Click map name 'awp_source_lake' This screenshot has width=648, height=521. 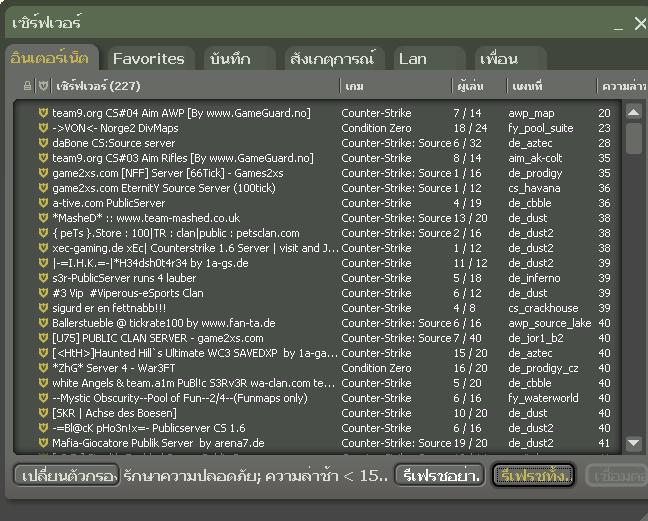click(550, 323)
